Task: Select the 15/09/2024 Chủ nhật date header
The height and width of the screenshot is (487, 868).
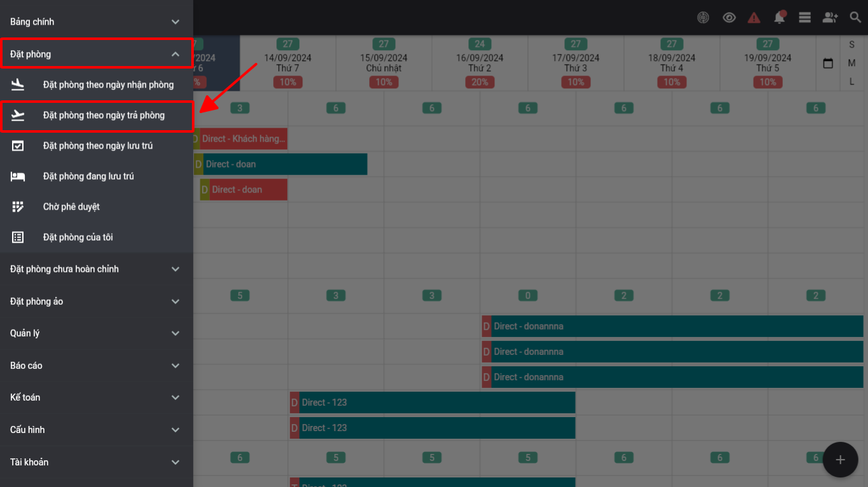Action: click(384, 63)
